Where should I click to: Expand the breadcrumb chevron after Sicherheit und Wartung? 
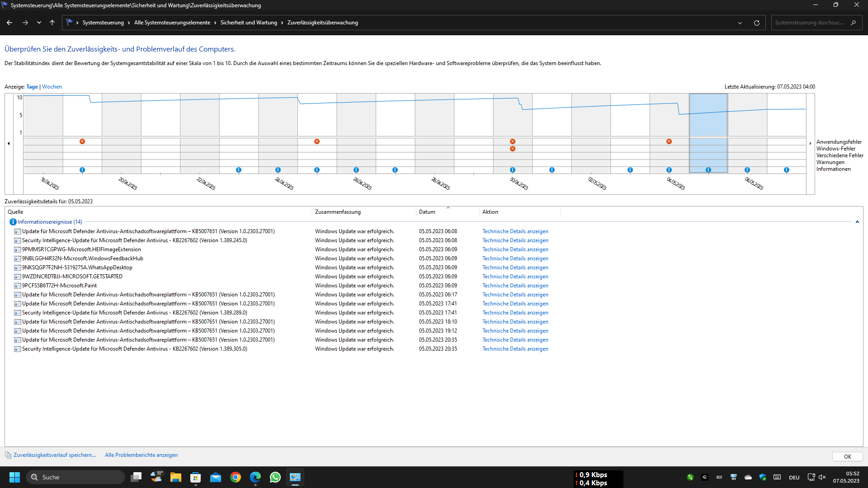(282, 23)
